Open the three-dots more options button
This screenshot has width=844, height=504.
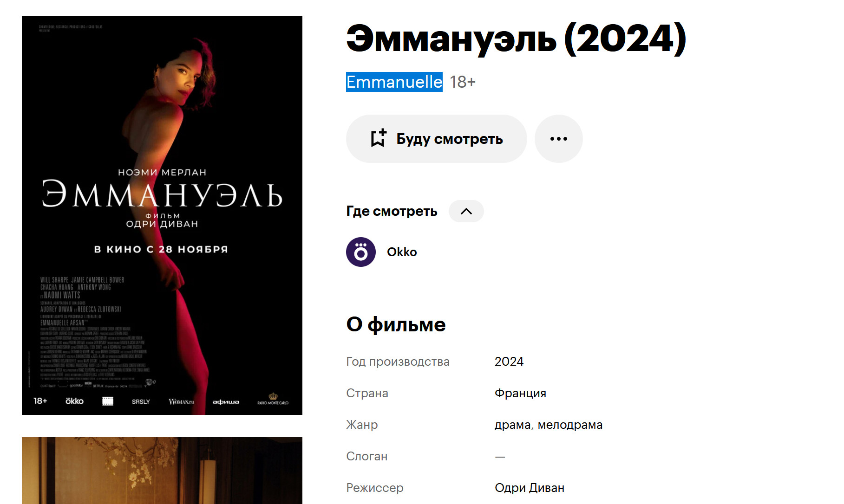coord(558,139)
